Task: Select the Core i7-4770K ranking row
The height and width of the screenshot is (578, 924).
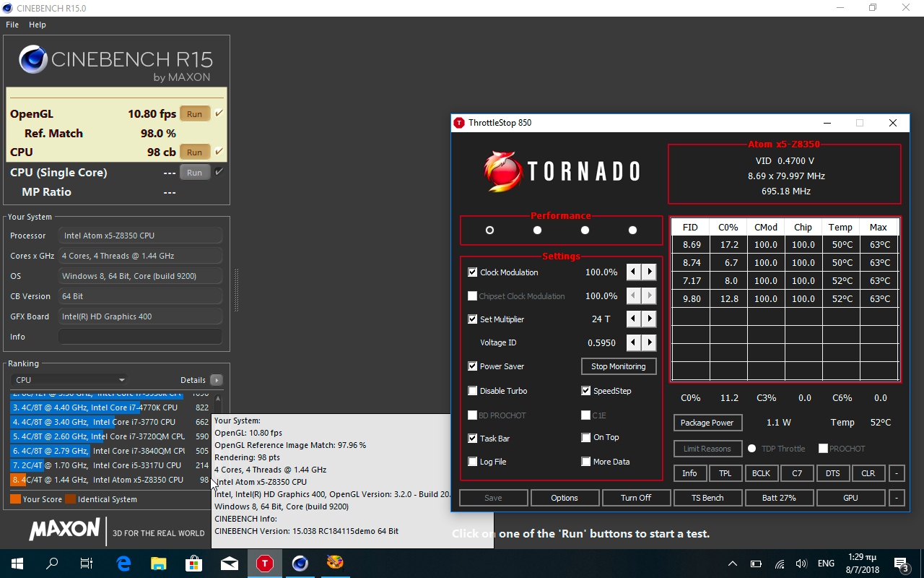Action: pyautogui.click(x=110, y=407)
